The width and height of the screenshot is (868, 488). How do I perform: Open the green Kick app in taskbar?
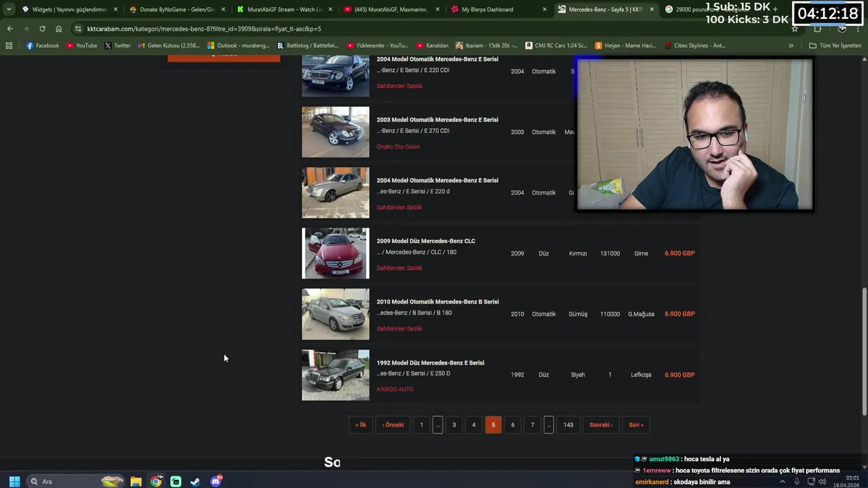(176, 481)
